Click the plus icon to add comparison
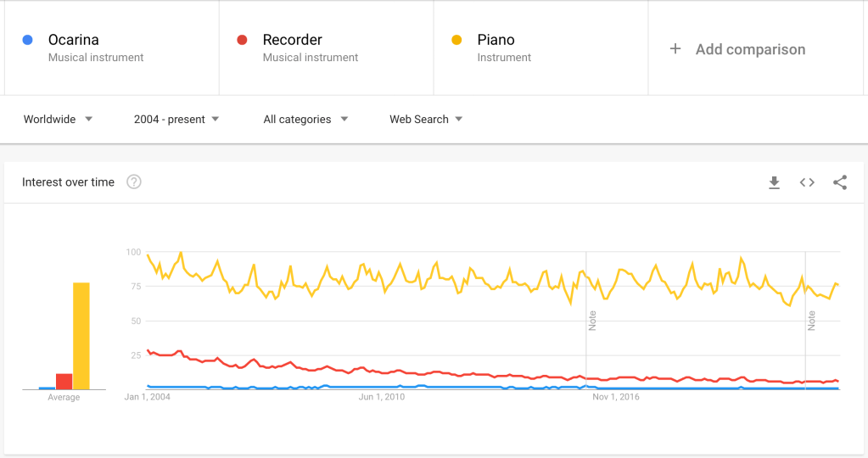Viewport: 868px width, 458px height. tap(675, 49)
